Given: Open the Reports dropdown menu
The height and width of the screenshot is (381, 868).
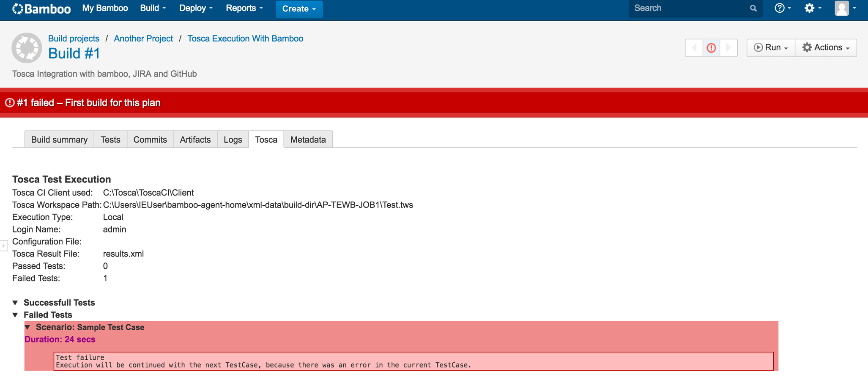Looking at the screenshot, I should [244, 8].
